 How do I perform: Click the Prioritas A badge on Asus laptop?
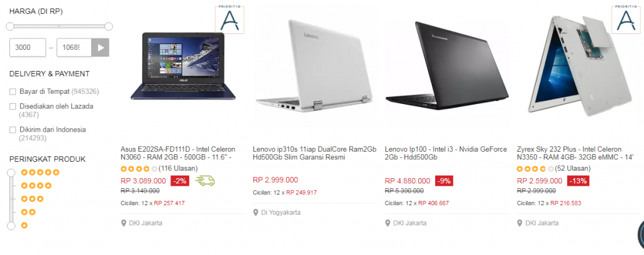click(230, 20)
